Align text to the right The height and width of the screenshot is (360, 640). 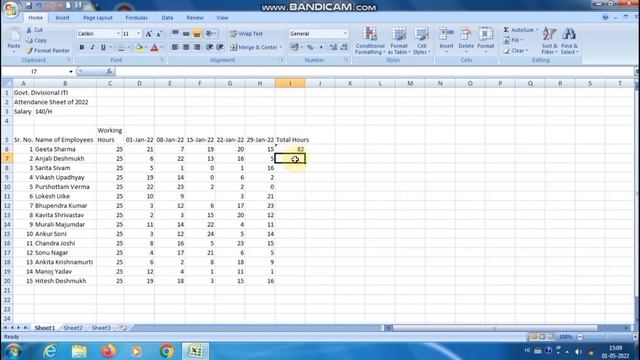click(197, 47)
